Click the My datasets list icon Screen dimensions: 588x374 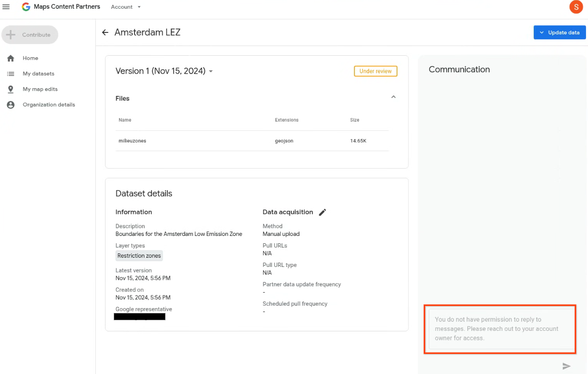(x=11, y=74)
